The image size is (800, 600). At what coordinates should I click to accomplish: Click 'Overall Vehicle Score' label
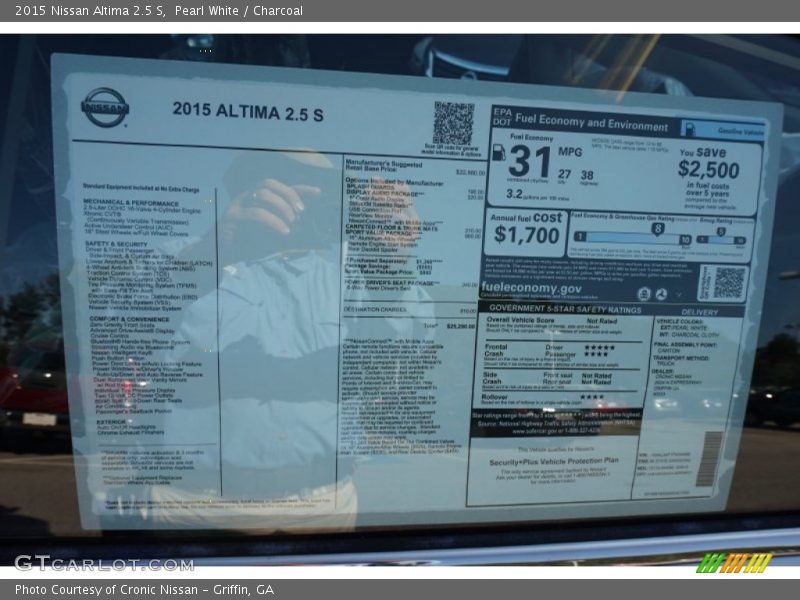tap(520, 320)
